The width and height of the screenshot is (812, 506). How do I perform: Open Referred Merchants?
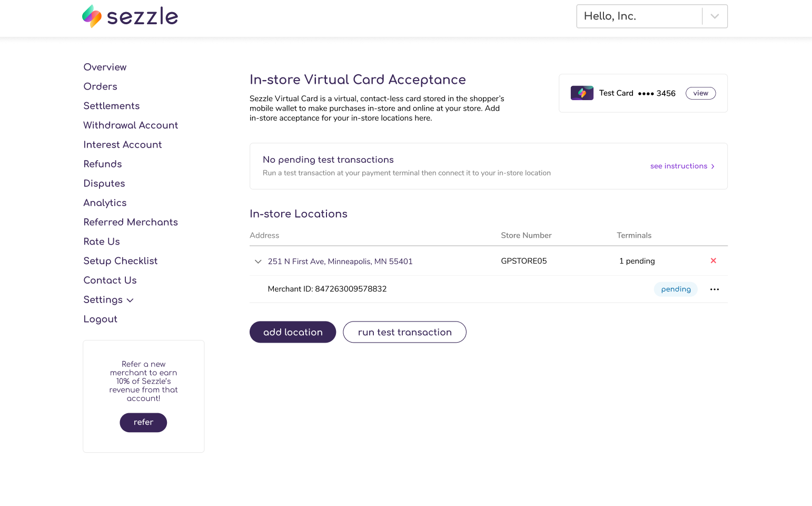(131, 222)
